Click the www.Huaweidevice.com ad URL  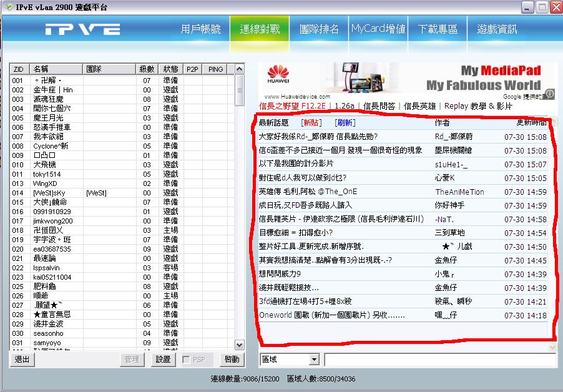pyautogui.click(x=297, y=96)
